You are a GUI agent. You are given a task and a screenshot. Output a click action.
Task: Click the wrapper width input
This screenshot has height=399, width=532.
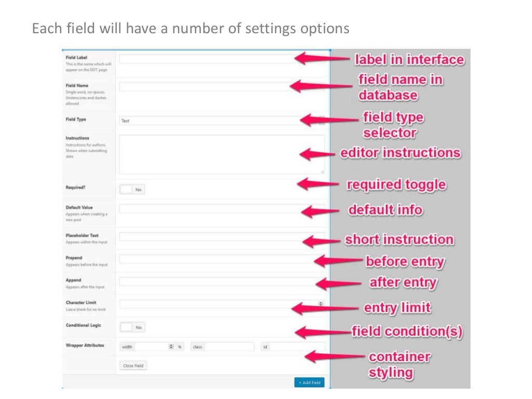pyautogui.click(x=151, y=347)
